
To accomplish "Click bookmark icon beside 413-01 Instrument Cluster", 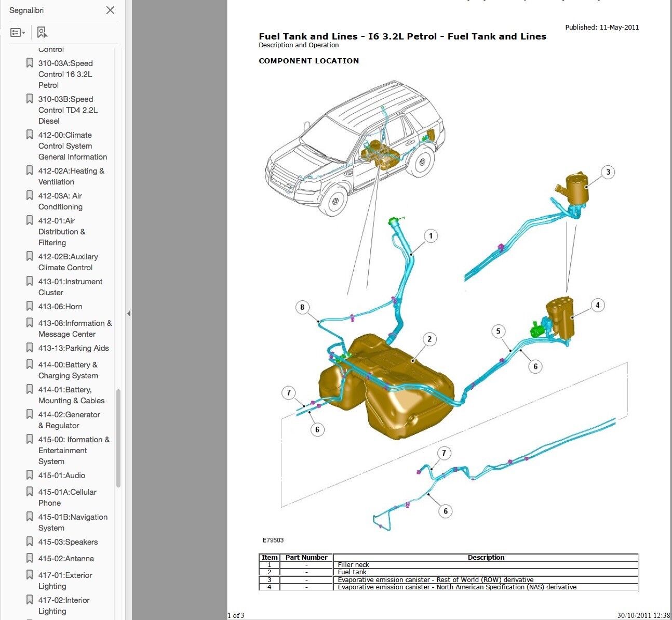I will click(x=30, y=281).
